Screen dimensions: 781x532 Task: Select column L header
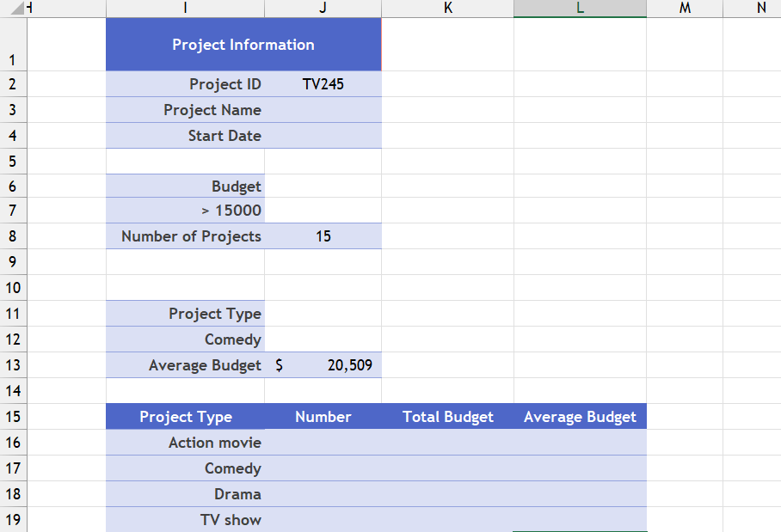[580, 9]
